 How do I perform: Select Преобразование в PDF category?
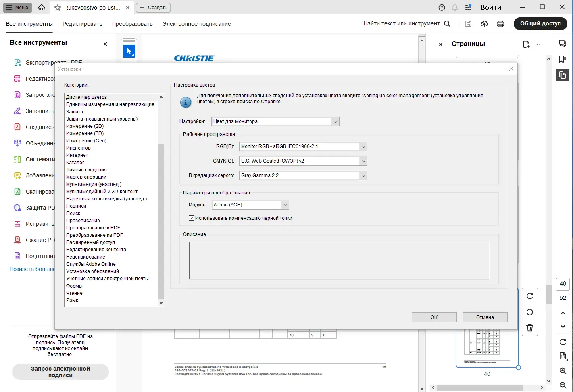point(112,228)
